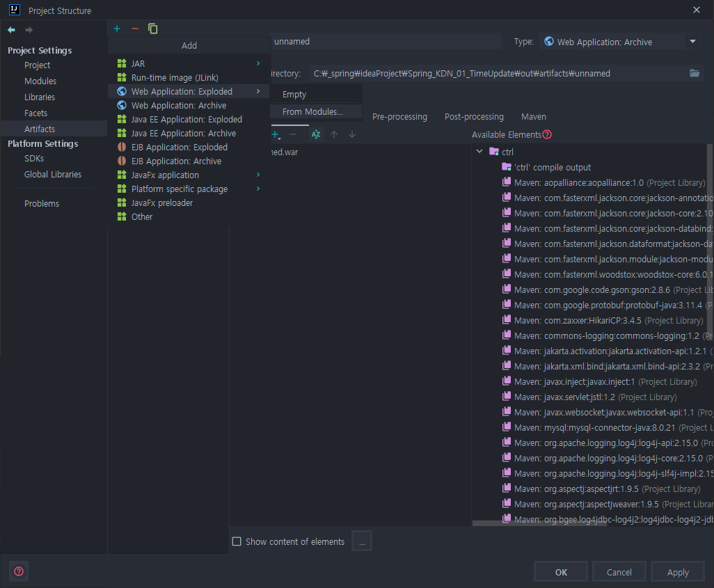Go back with the left arrow icon
Screen dimensions: 714x588
(x=11, y=30)
